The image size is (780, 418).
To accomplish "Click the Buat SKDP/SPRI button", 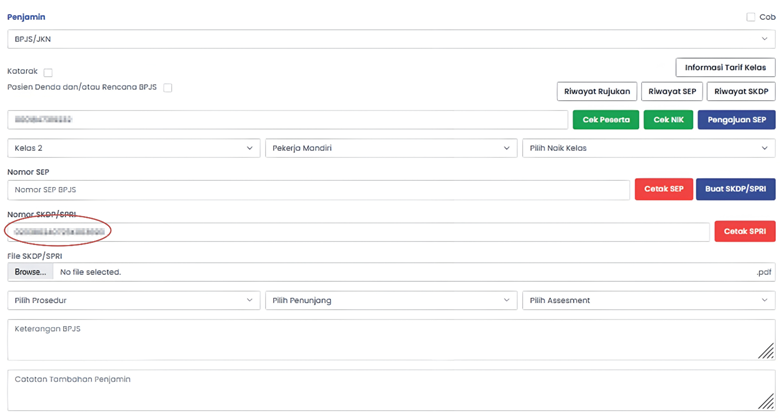I will pos(735,190).
